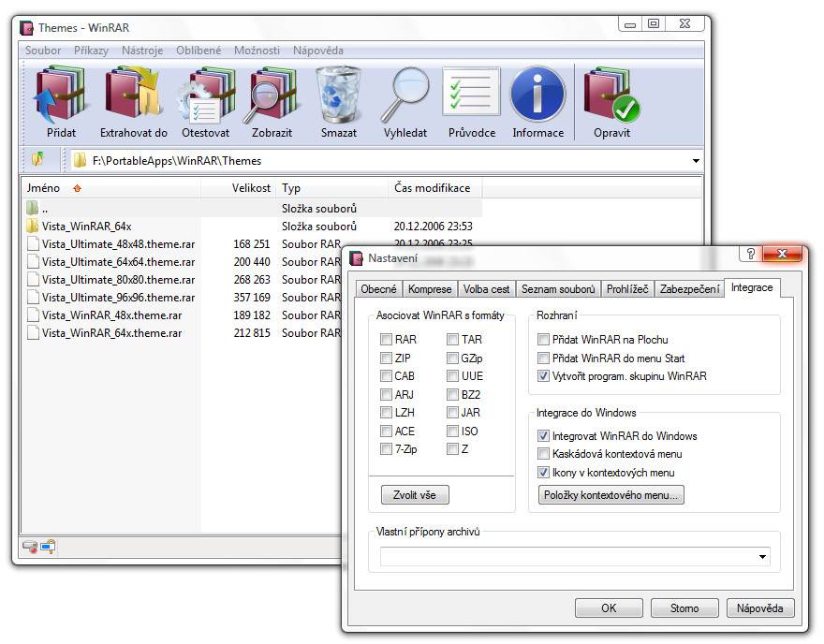
Task: Click the Smazat recycle bin icon
Action: (x=338, y=97)
